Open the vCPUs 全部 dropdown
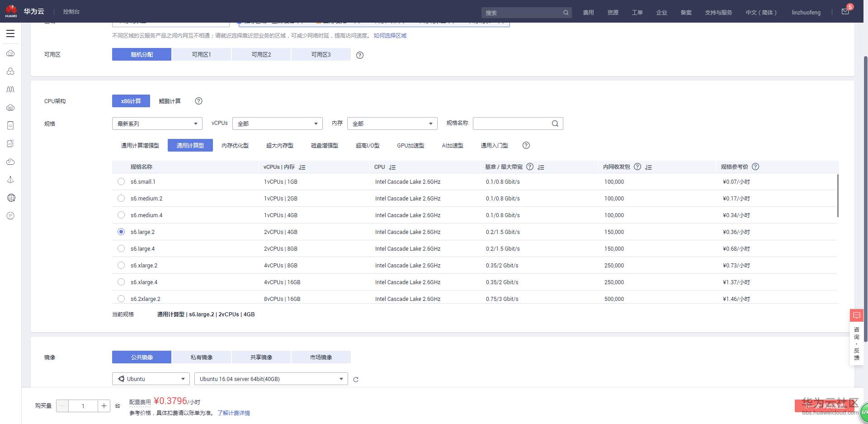Image resolution: width=868 pixels, height=424 pixels. [278, 124]
